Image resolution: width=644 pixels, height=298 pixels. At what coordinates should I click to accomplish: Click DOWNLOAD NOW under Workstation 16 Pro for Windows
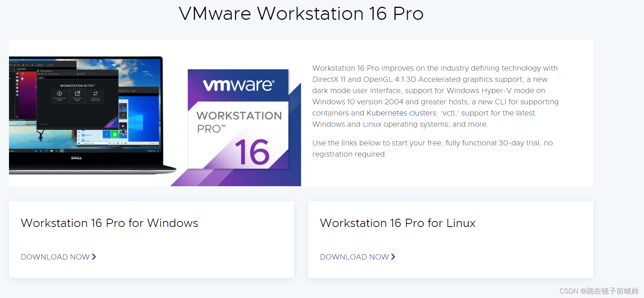(58, 257)
